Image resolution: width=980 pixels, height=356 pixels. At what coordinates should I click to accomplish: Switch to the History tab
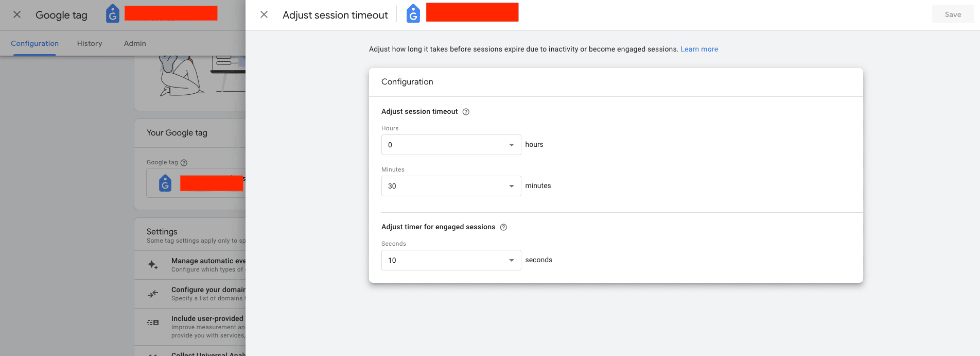coord(90,43)
